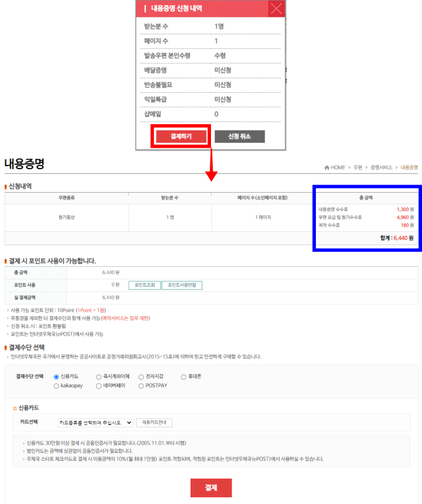This screenshot has width=422, height=504.
Task: Click the 제휴카드안내 button
Action: pyautogui.click(x=154, y=423)
